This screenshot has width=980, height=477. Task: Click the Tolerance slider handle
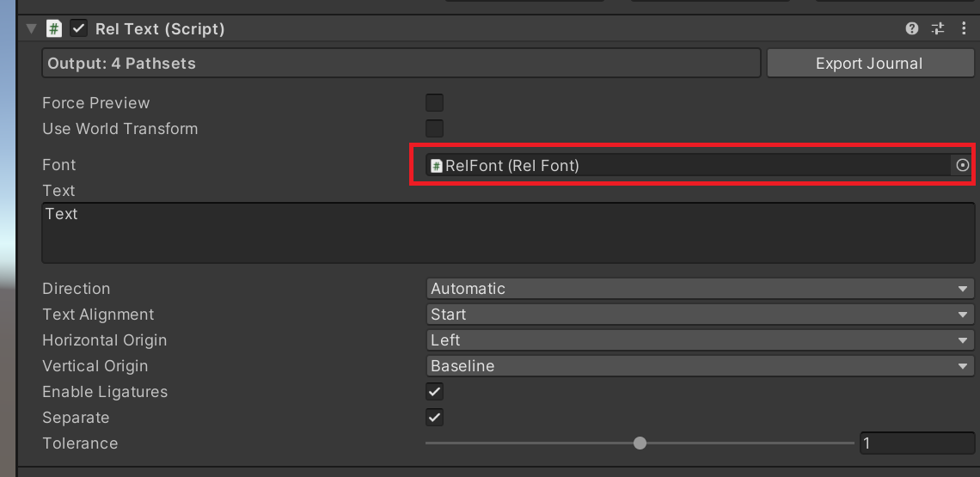click(x=640, y=443)
